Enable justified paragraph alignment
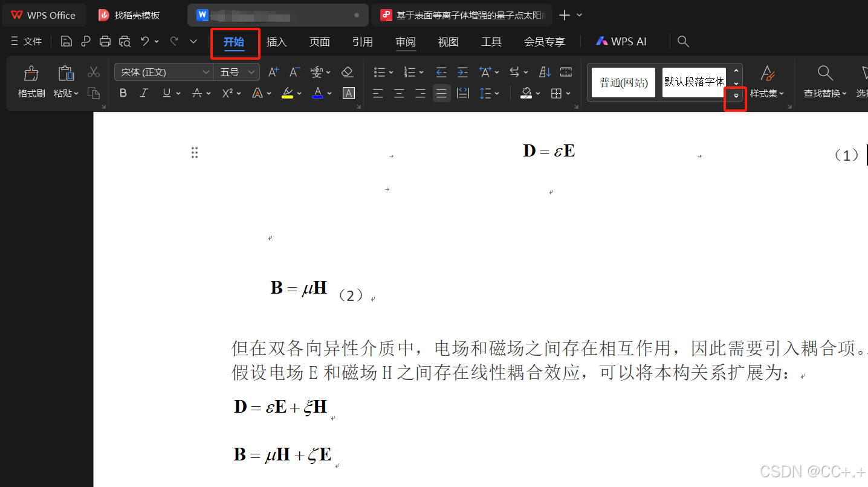Image resolution: width=868 pixels, height=487 pixels. (x=441, y=93)
